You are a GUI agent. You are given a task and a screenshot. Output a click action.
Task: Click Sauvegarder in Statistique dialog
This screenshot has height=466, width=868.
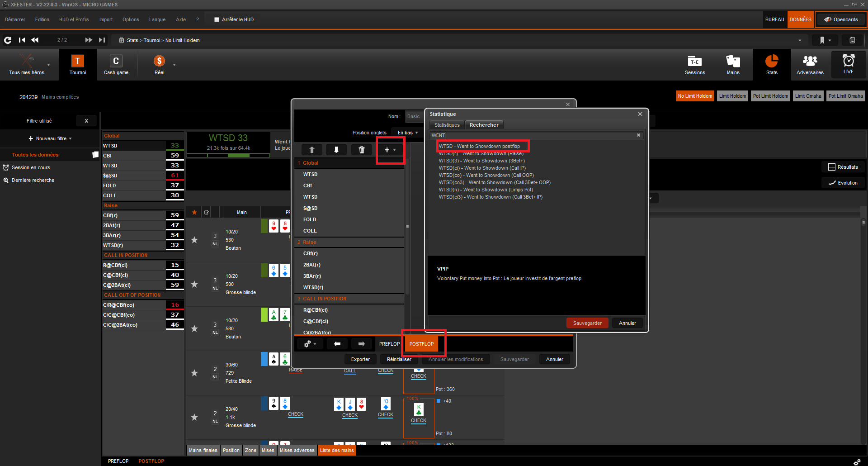tap(587, 323)
